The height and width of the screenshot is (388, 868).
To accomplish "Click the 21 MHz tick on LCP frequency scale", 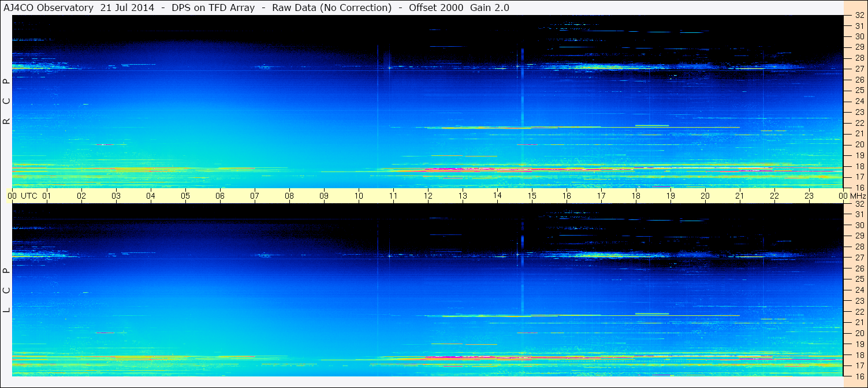I will 859,322.
